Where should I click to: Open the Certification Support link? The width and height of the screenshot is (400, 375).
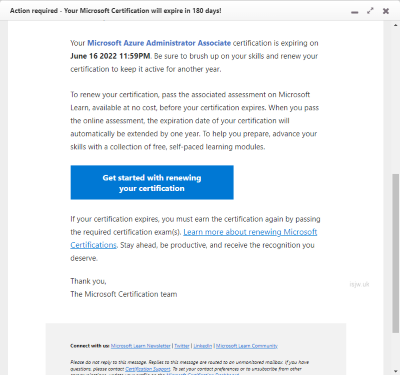[x=148, y=369]
